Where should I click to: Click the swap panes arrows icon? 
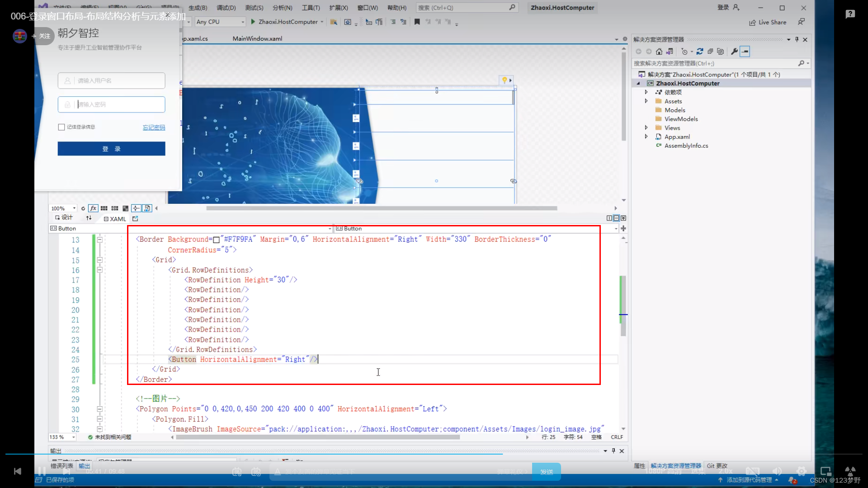click(89, 218)
